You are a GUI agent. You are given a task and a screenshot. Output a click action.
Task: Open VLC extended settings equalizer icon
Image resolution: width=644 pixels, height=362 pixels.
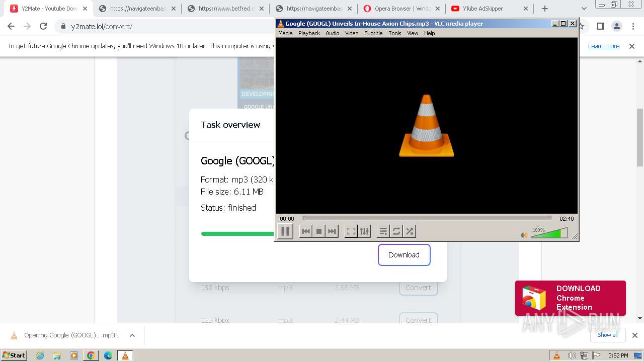coord(364,231)
